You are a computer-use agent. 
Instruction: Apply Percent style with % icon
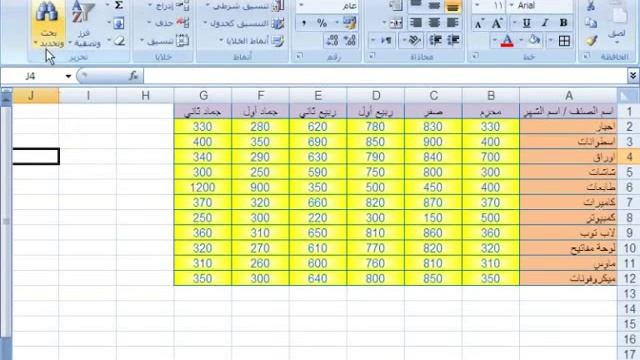click(322, 23)
